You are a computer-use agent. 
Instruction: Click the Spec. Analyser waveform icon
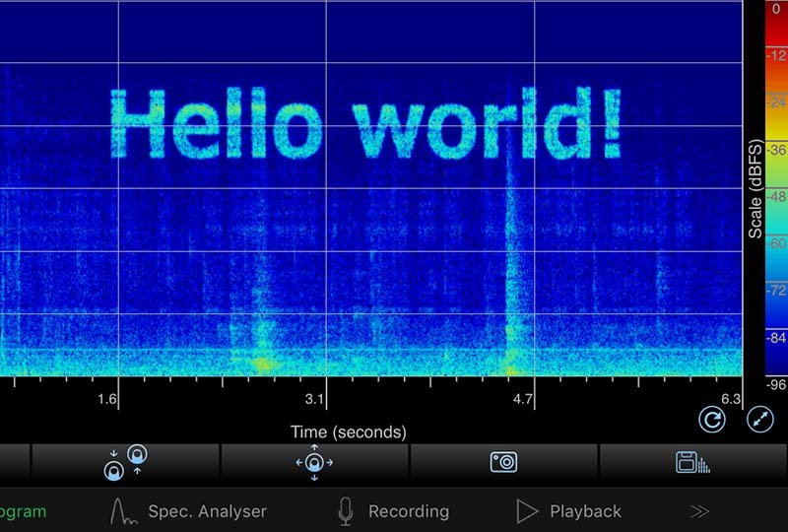(x=122, y=511)
